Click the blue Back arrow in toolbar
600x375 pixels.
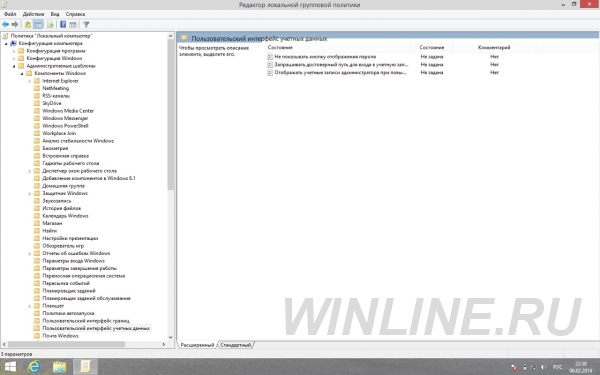[x=5, y=24]
